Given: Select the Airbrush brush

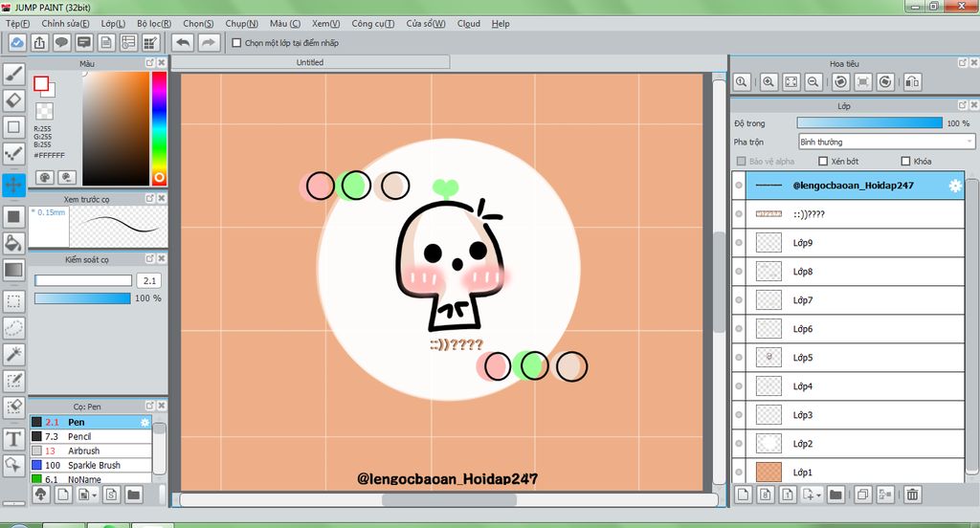Looking at the screenshot, I should click(x=91, y=451).
